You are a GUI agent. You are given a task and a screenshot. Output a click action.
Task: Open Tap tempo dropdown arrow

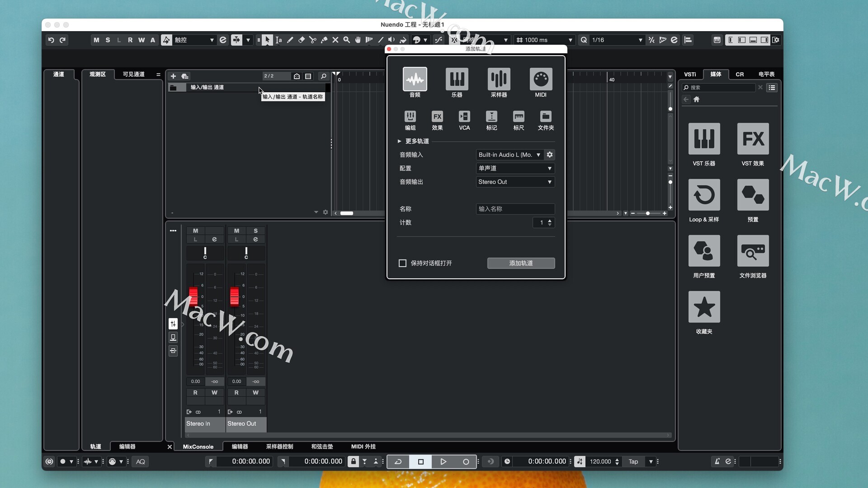pyautogui.click(x=651, y=461)
